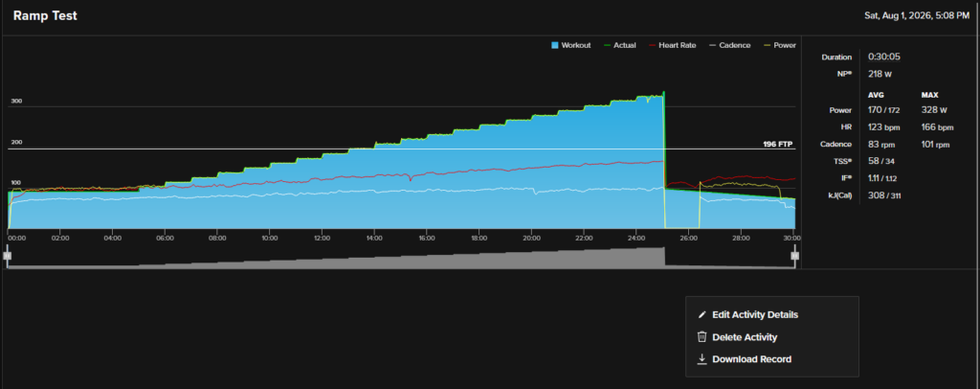Hide the Heart Rate series via legend
This screenshot has height=389, width=980.
click(x=673, y=45)
